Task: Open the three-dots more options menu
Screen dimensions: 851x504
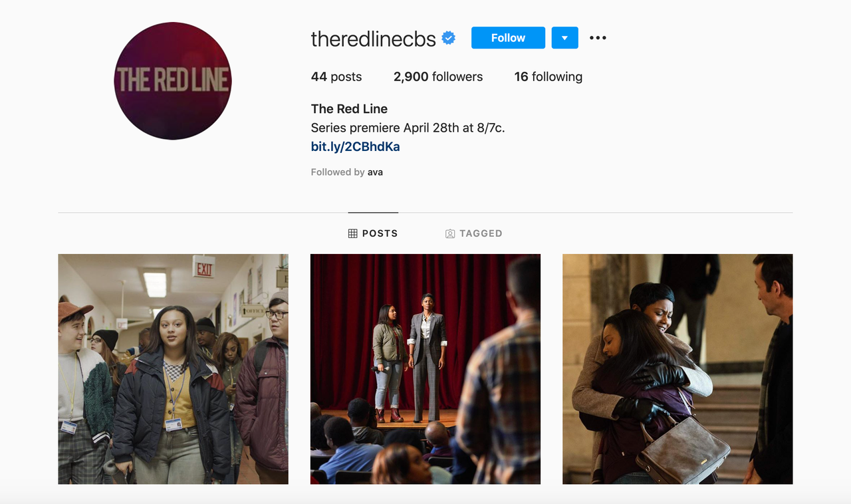Action: tap(598, 38)
